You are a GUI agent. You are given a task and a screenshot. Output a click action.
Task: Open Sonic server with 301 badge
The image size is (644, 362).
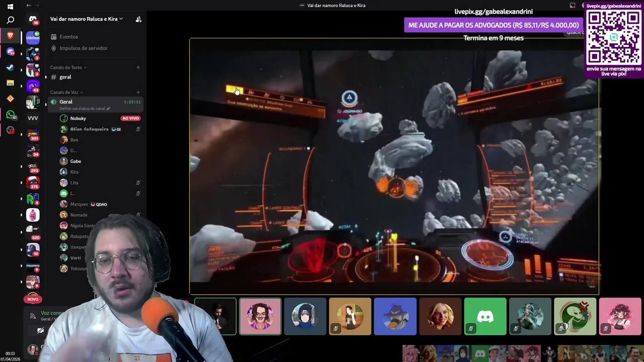coord(33,134)
